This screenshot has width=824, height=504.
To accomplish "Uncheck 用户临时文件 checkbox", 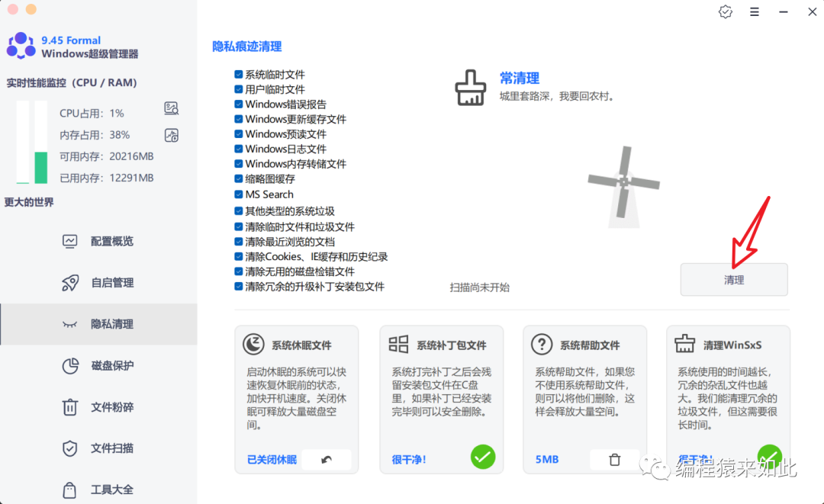I will pyautogui.click(x=239, y=89).
